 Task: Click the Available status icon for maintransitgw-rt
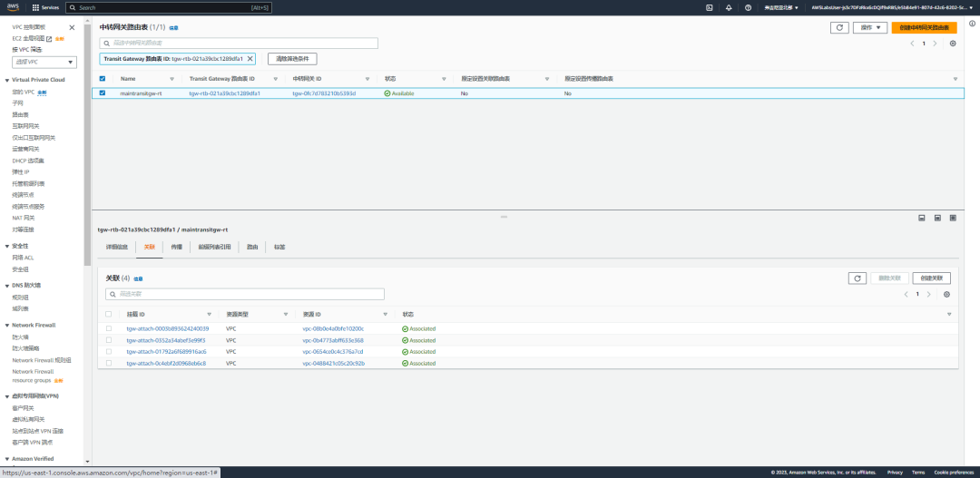[387, 93]
